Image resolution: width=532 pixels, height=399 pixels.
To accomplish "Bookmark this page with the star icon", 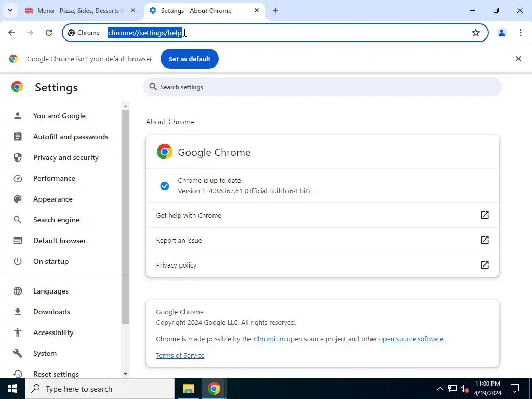I will click(476, 33).
